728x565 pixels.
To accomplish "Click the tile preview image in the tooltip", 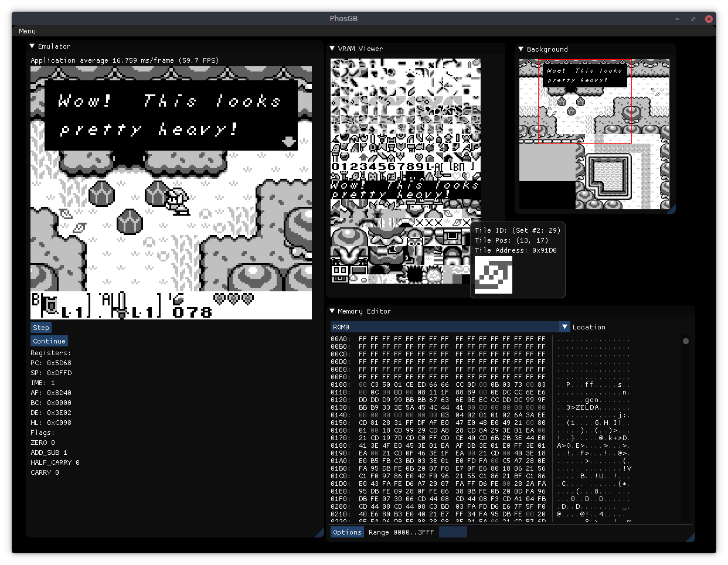I will [x=494, y=275].
